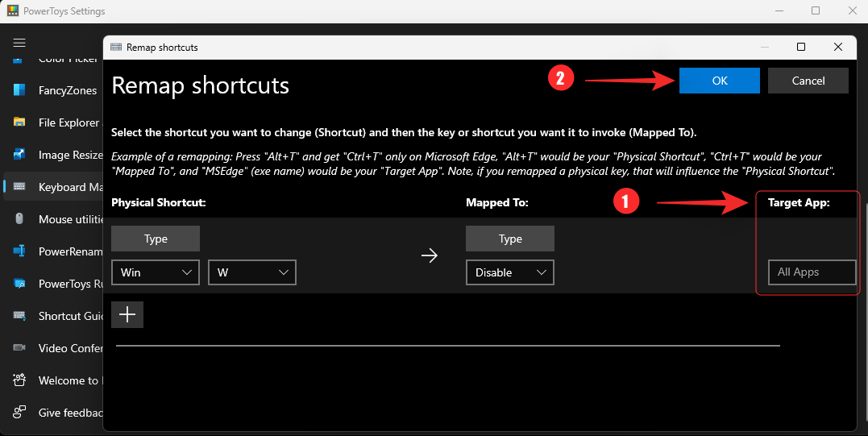Click the PowerToys Run sidebar icon
868x436 pixels.
pyautogui.click(x=19, y=284)
